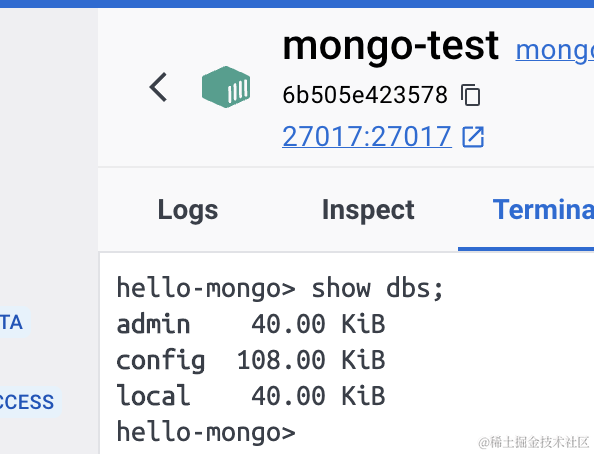594x454 pixels.
Task: Switch to the Logs tab
Action: 188,210
